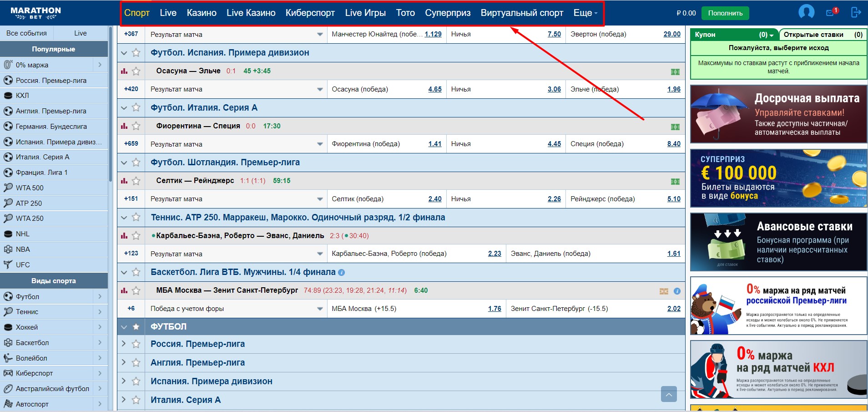Screen dimensions: 868x412
Task: Open Австралийский футбол icon entry
Action: click(8, 389)
